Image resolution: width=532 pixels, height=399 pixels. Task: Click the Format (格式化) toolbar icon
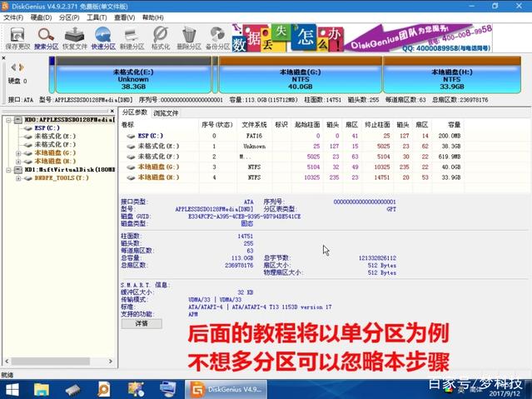click(x=160, y=38)
